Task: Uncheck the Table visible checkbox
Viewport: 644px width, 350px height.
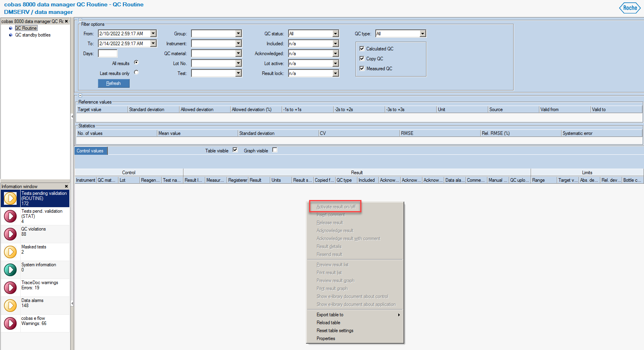Action: [235, 150]
